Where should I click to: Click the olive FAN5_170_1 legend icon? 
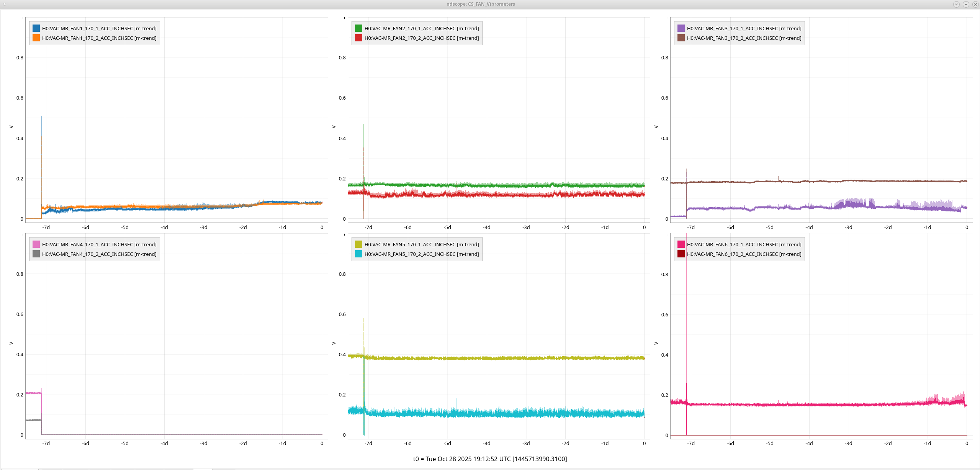[x=358, y=244]
